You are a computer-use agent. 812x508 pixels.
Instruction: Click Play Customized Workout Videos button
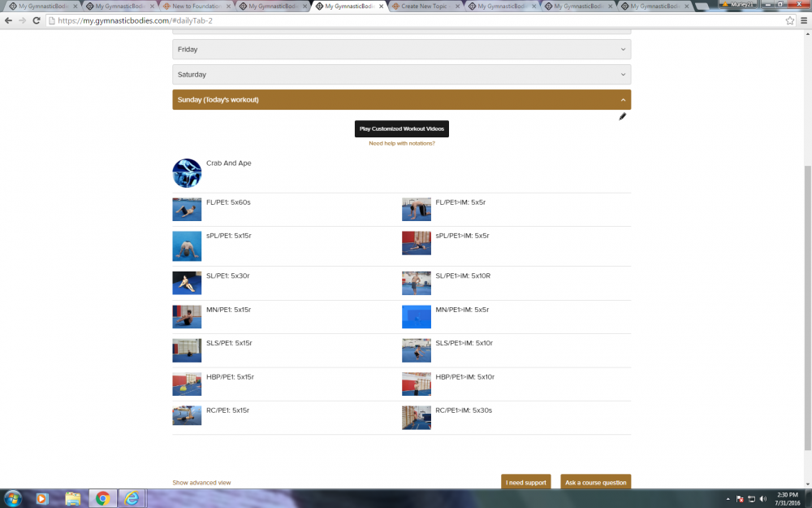pyautogui.click(x=402, y=129)
